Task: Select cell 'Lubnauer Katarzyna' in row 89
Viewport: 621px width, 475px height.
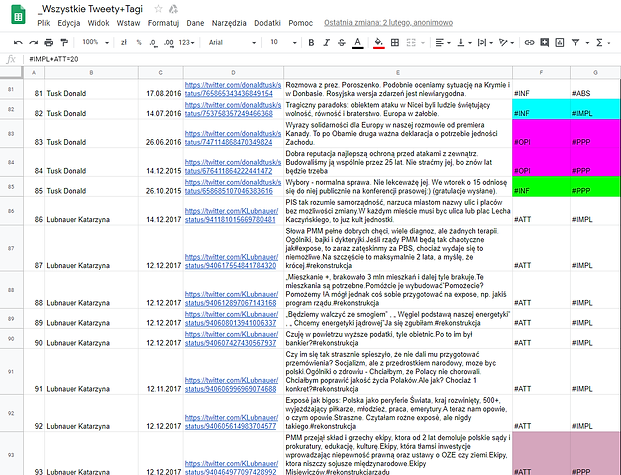Action: (91, 319)
